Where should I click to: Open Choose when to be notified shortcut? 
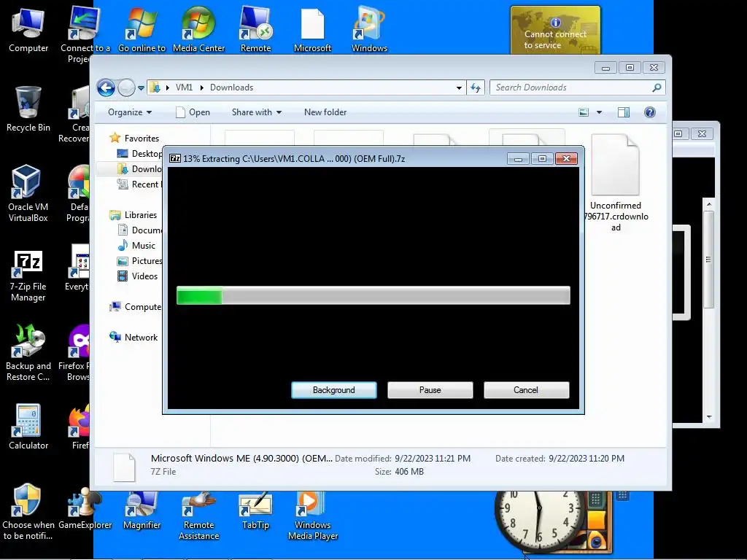click(28, 512)
